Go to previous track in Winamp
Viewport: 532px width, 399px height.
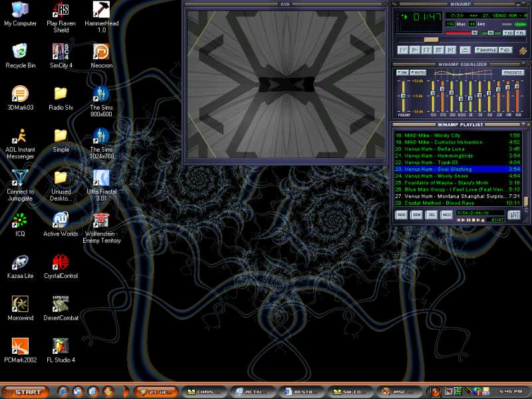click(403, 50)
